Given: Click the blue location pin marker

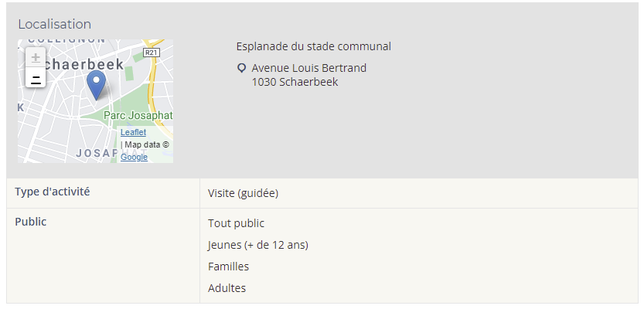Looking at the screenshot, I should click(97, 85).
